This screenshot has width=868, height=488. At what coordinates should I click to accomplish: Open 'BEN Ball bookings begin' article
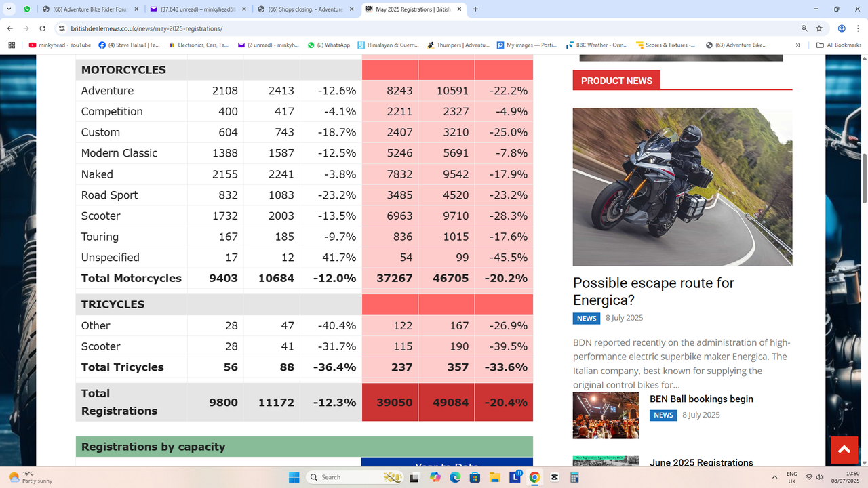[701, 399]
